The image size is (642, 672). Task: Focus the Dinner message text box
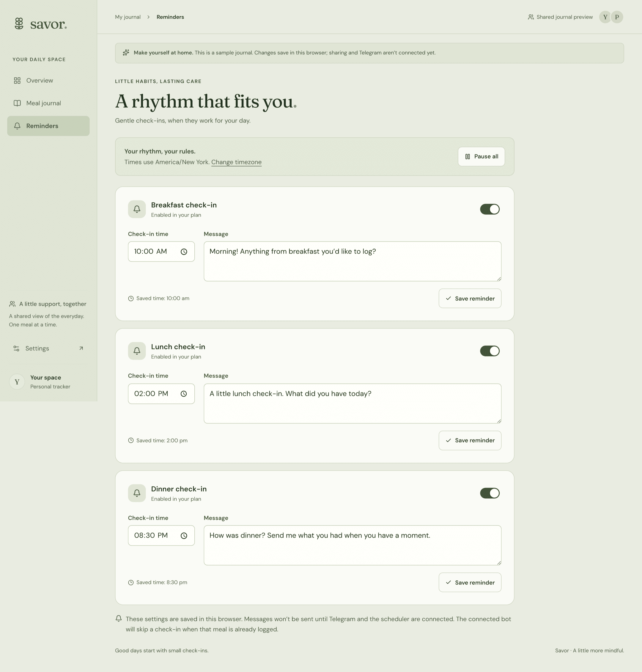[x=353, y=545]
